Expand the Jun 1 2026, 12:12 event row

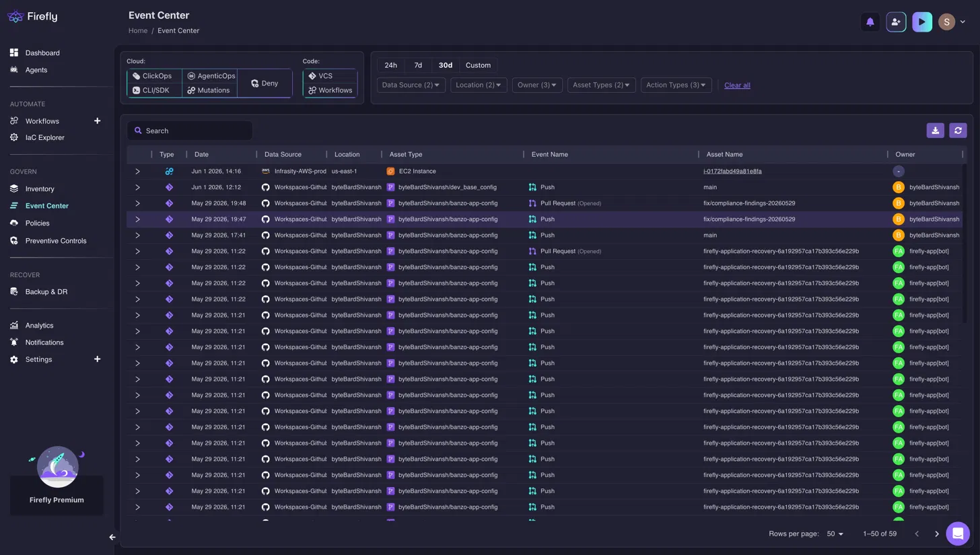(x=137, y=187)
